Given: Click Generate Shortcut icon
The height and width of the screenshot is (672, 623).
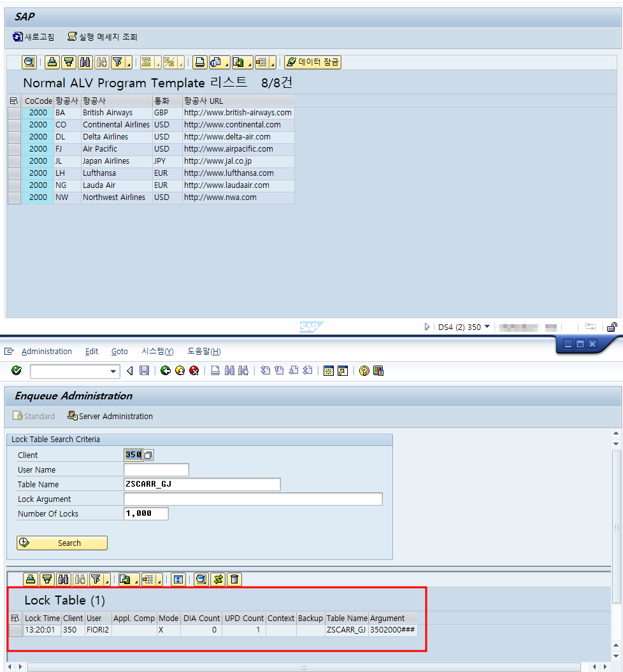Looking at the screenshot, I should tap(343, 371).
